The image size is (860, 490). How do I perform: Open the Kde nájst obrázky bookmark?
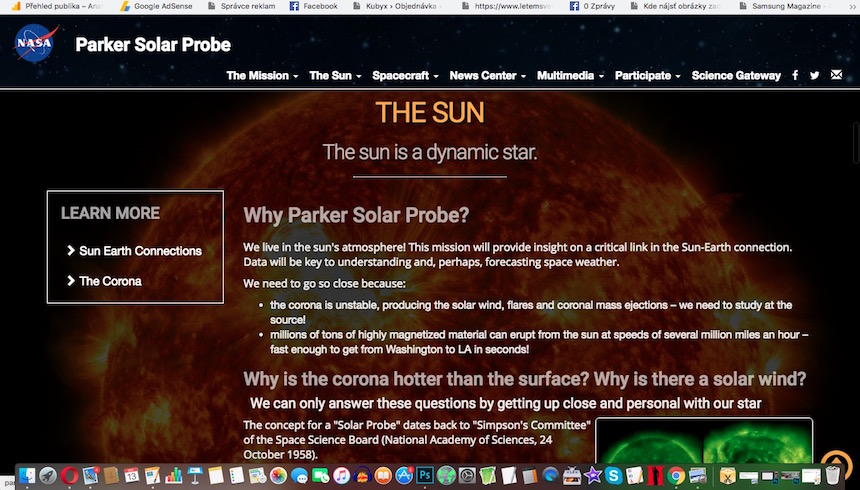pos(676,6)
